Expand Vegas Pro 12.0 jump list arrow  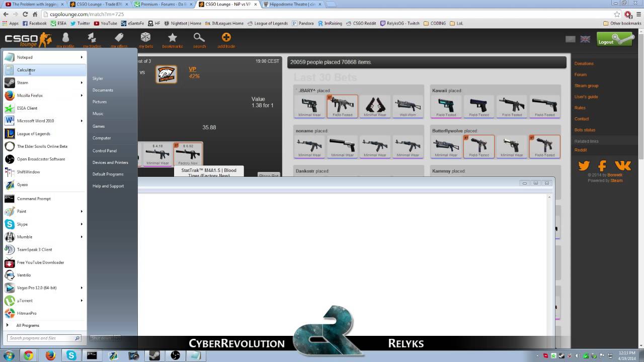coord(82,288)
